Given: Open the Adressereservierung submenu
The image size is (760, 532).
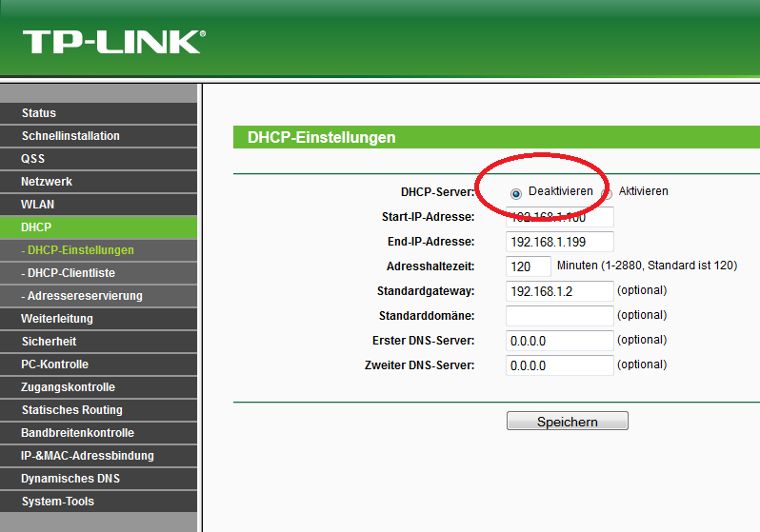Looking at the screenshot, I should tap(98, 296).
